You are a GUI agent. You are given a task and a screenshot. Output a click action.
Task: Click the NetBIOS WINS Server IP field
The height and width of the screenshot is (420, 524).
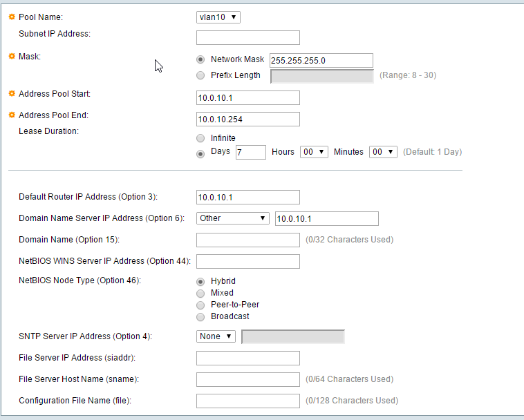click(248, 261)
